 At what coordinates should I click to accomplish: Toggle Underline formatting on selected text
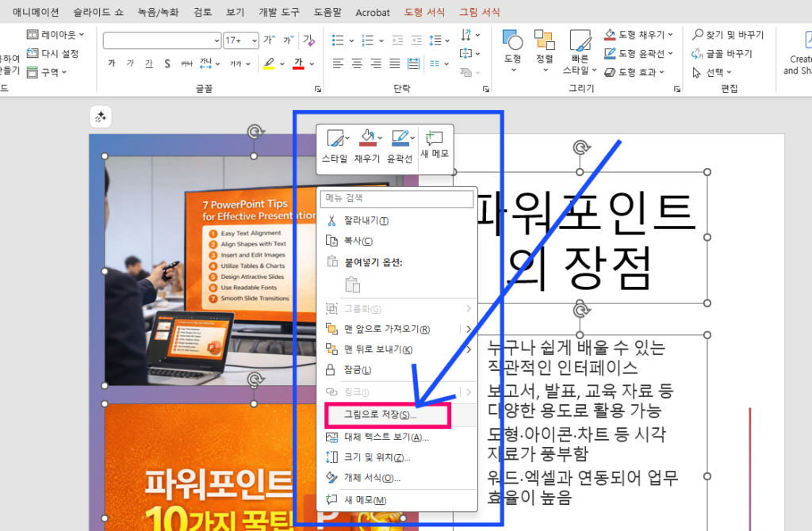151,63
